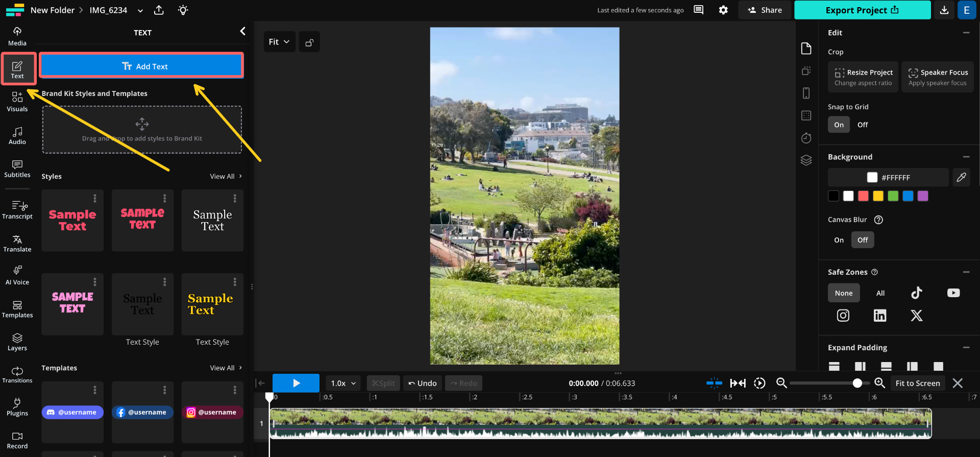Open the Media sidebar panel

17,37
